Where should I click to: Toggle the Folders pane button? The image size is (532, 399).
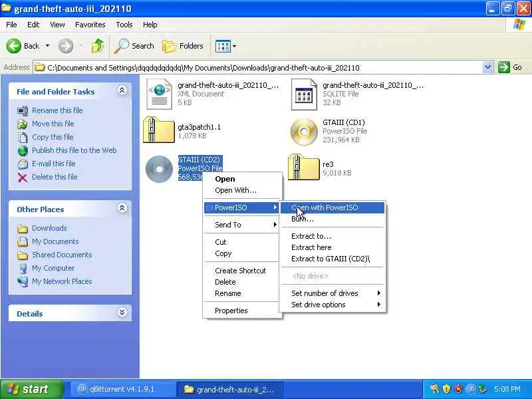click(x=183, y=46)
